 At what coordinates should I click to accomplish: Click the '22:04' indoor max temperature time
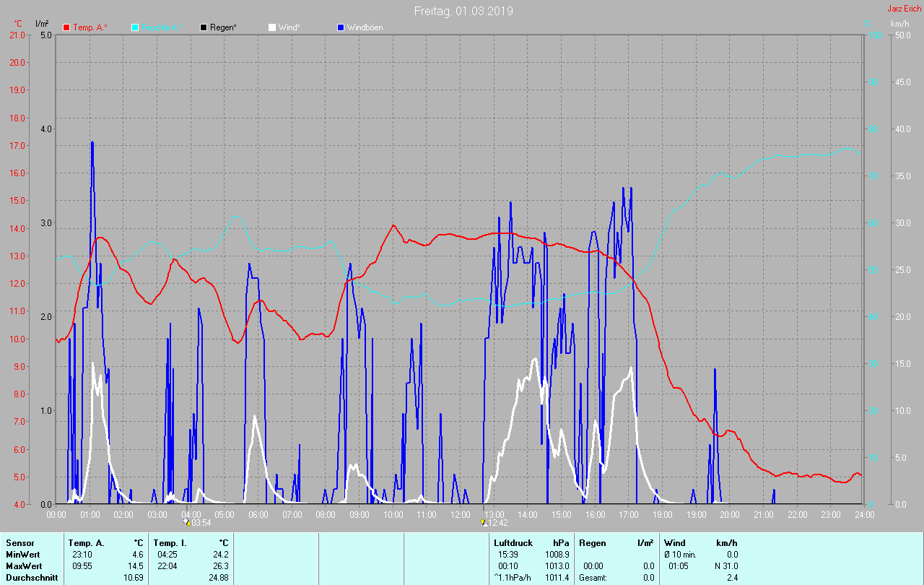point(167,566)
